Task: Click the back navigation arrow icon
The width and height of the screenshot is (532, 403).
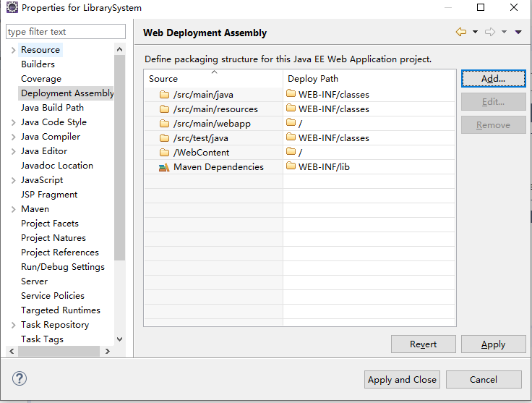Action: (x=460, y=32)
